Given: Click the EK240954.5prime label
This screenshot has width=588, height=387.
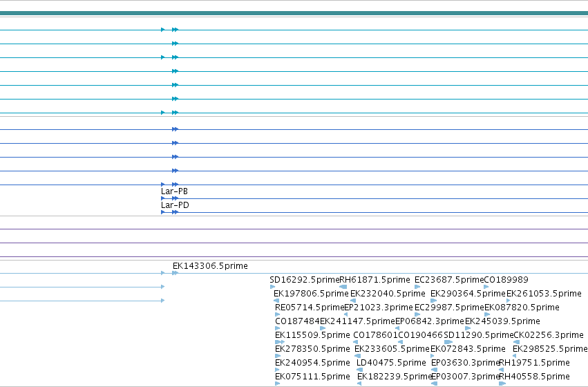Looking at the screenshot, I should click(312, 363).
